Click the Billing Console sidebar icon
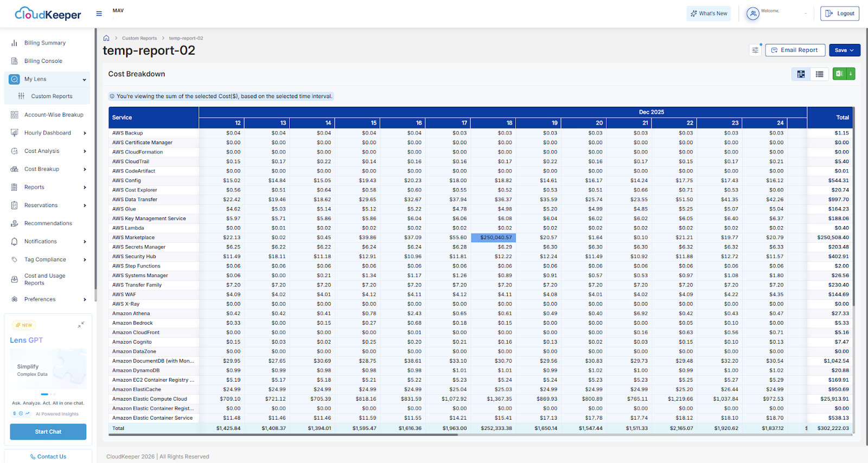This screenshot has width=868, height=463. pos(14,61)
